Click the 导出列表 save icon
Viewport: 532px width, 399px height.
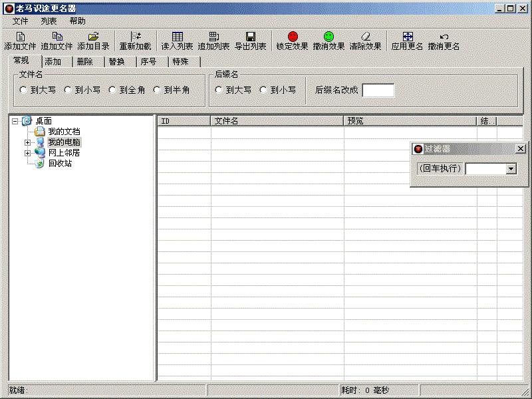point(250,37)
